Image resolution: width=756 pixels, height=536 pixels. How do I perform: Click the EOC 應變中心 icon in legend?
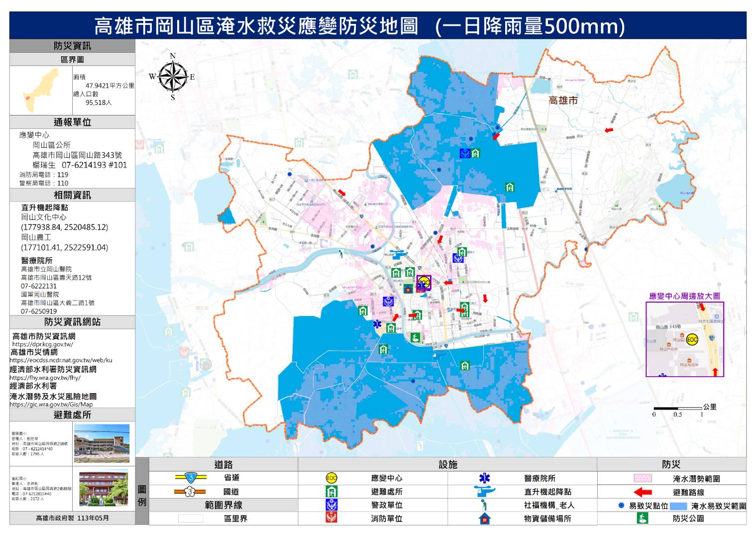[x=331, y=478]
